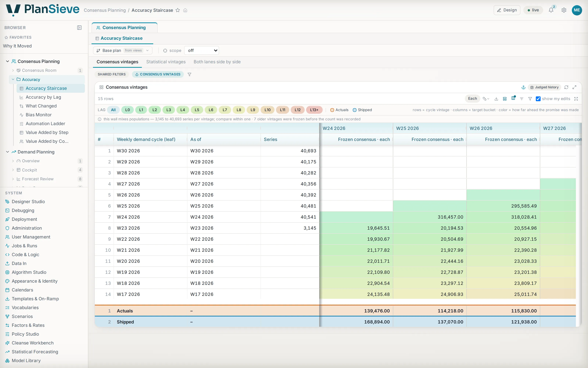
Task: Switch to Both lanes side by side tab
Action: [x=217, y=62]
